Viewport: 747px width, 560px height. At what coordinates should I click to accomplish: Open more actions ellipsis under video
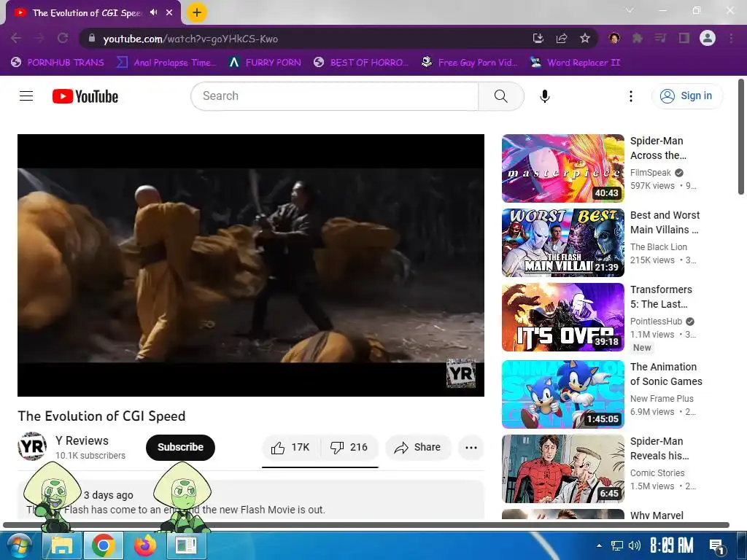point(471,447)
